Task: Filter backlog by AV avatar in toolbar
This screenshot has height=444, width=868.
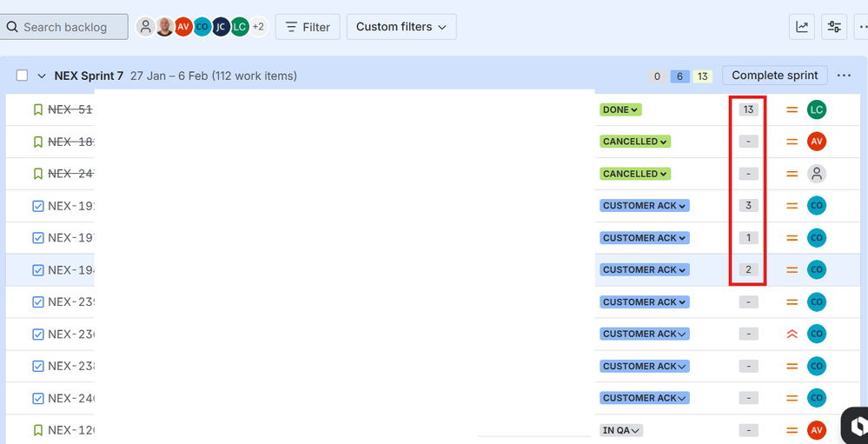Action: click(183, 27)
